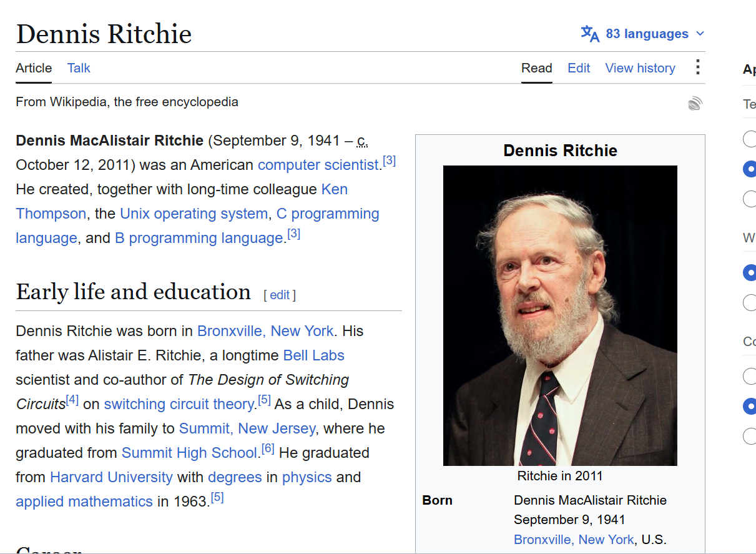Edit the Early life and education section
The height and width of the screenshot is (554, 756).
[x=280, y=295]
